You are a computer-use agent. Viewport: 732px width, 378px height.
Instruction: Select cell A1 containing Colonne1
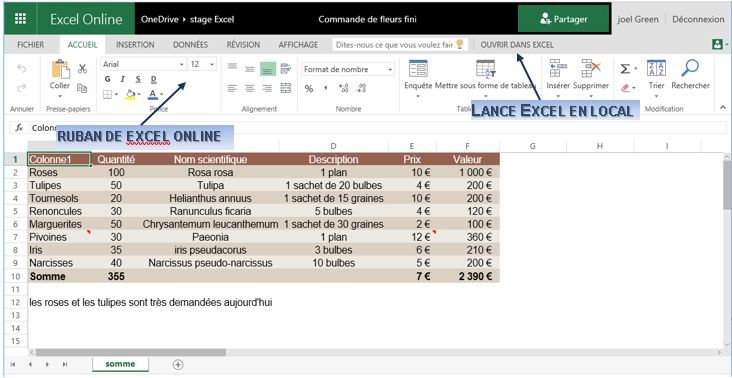point(59,160)
